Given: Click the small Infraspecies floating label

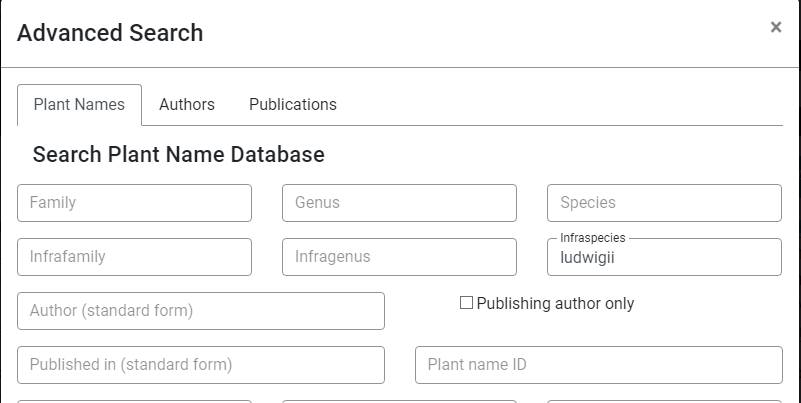Looking at the screenshot, I should (592, 238).
